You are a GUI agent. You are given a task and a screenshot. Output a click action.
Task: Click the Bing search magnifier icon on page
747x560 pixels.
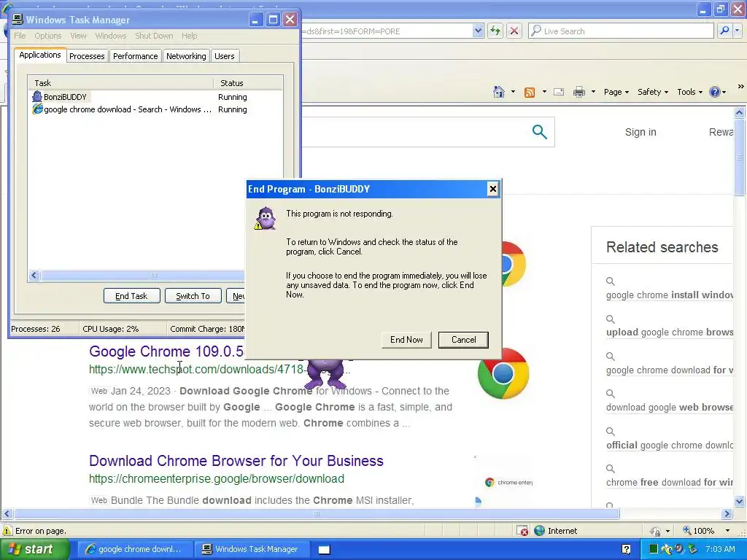tap(539, 132)
